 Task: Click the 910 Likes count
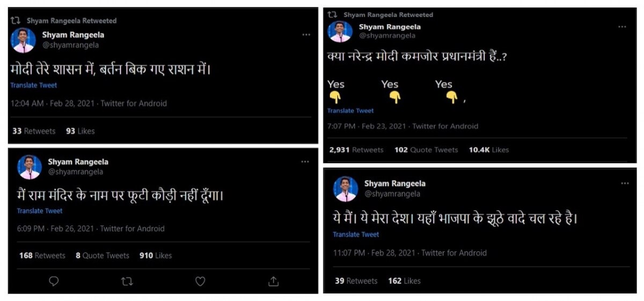(156, 255)
